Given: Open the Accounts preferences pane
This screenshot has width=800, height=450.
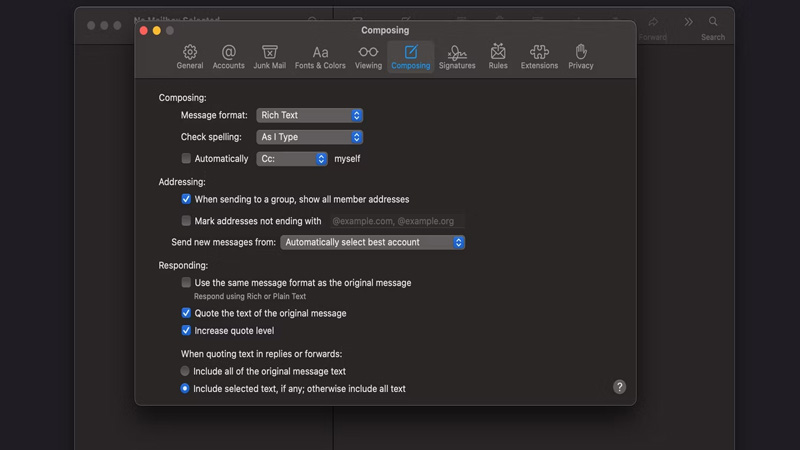Looking at the screenshot, I should (229, 56).
